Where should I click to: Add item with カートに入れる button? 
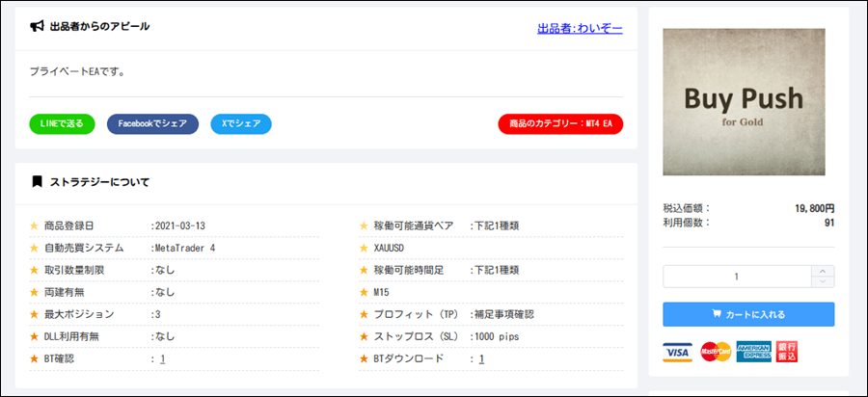(x=748, y=314)
